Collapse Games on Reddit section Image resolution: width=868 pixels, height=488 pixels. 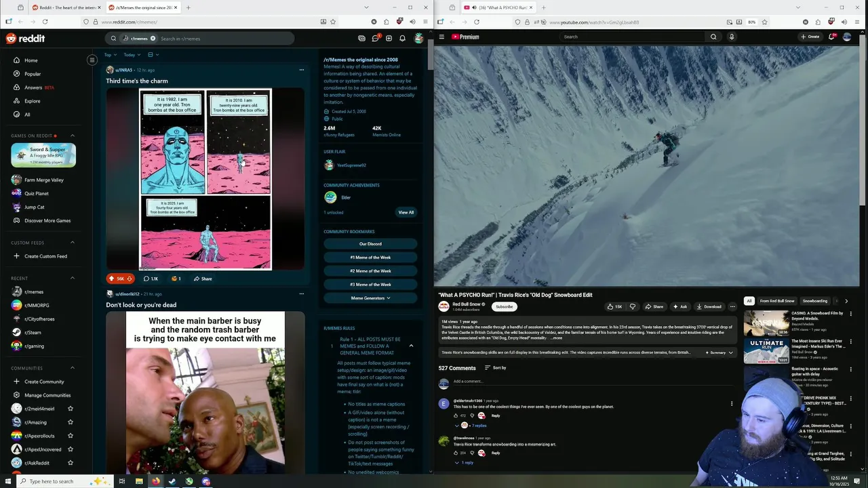coord(73,136)
